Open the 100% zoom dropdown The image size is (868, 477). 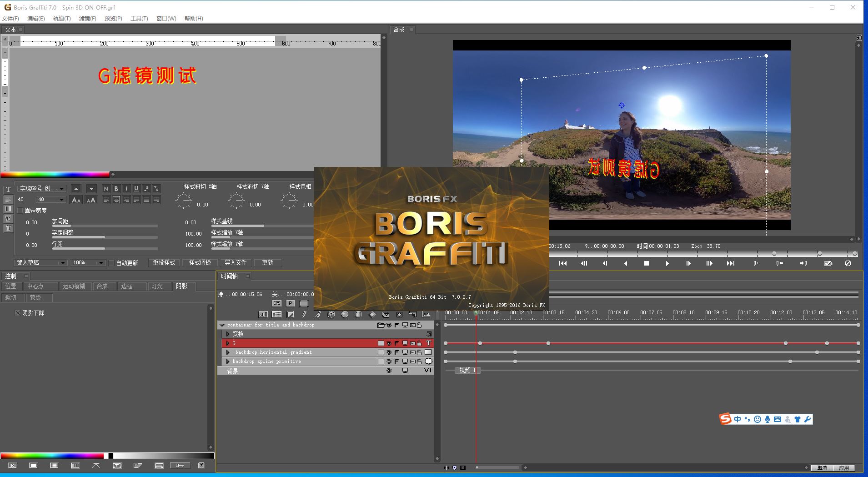(88, 263)
